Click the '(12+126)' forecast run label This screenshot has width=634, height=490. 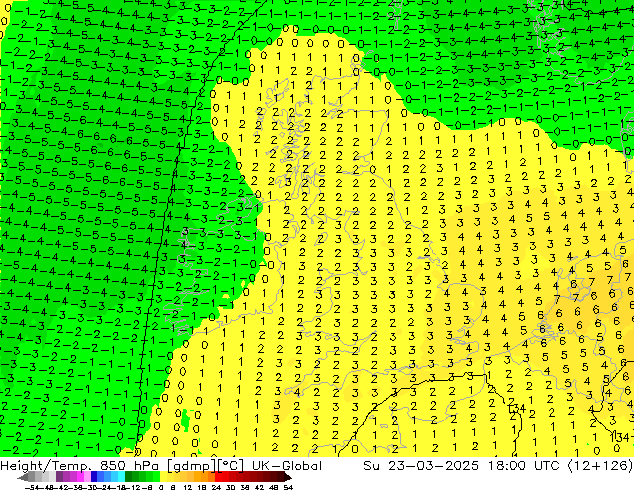point(600,466)
